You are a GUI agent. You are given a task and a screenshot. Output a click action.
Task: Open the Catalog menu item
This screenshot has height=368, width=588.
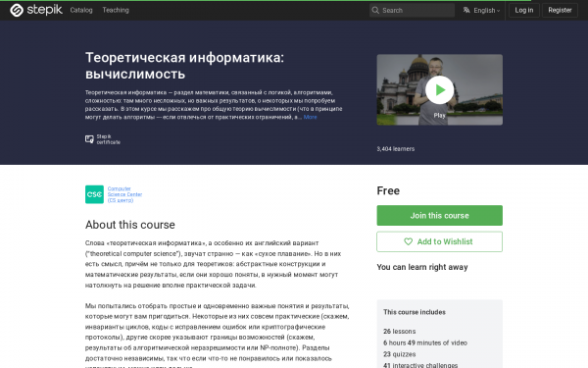[81, 10]
